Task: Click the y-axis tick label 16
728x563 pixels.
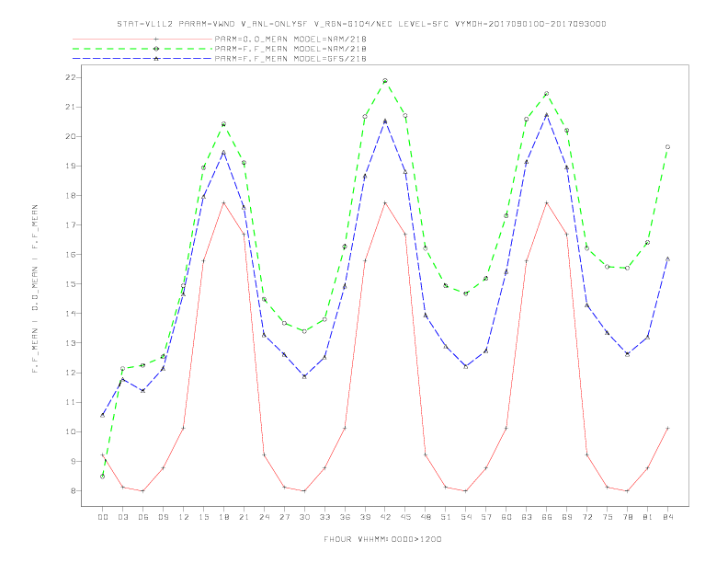Action: (x=70, y=255)
